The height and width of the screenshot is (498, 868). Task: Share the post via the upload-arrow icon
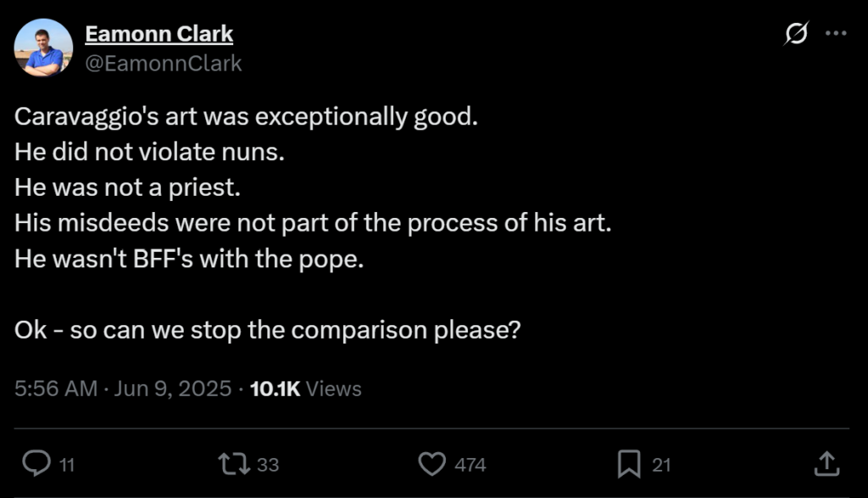826,463
